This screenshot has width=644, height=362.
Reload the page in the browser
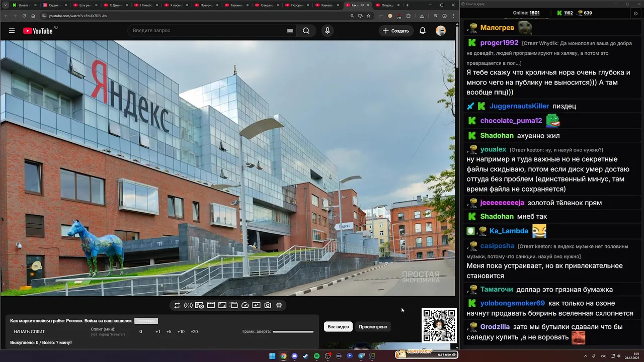(x=24, y=16)
